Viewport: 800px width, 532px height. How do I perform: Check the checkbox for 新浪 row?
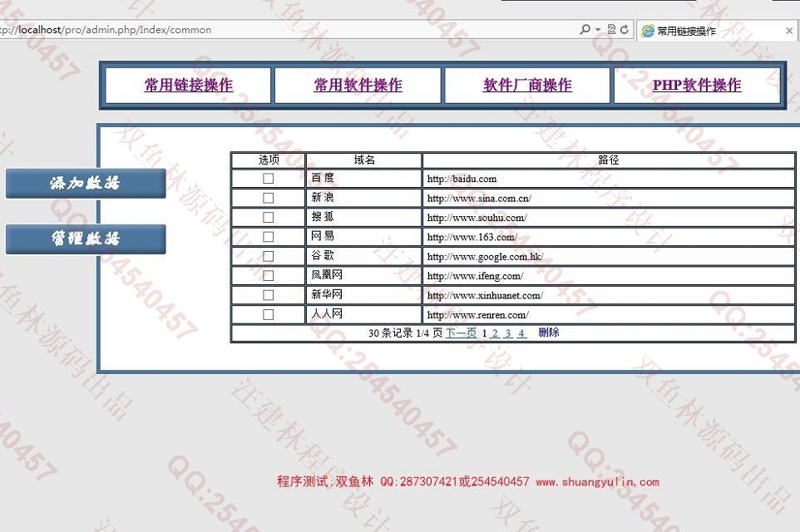268,198
